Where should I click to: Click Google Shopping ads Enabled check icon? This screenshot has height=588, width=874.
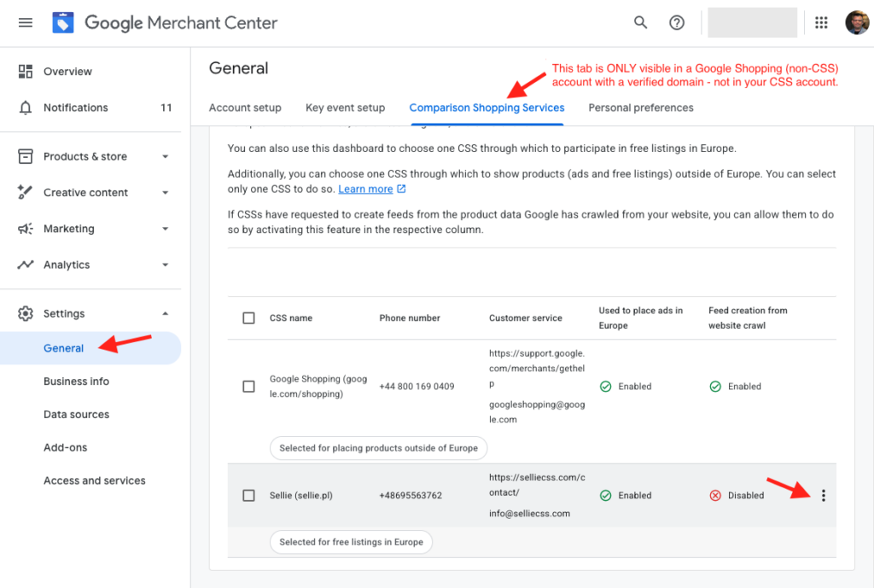coord(605,387)
